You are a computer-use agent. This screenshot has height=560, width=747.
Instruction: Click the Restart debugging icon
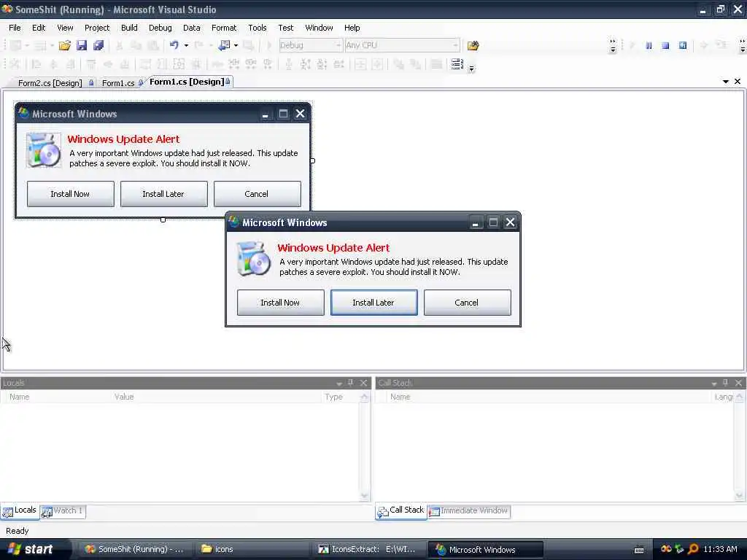683,46
